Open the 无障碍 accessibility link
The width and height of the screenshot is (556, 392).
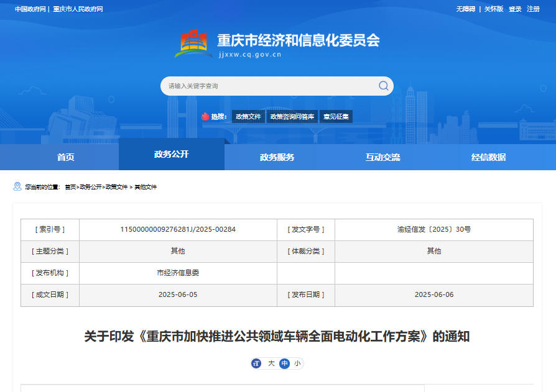(x=466, y=9)
